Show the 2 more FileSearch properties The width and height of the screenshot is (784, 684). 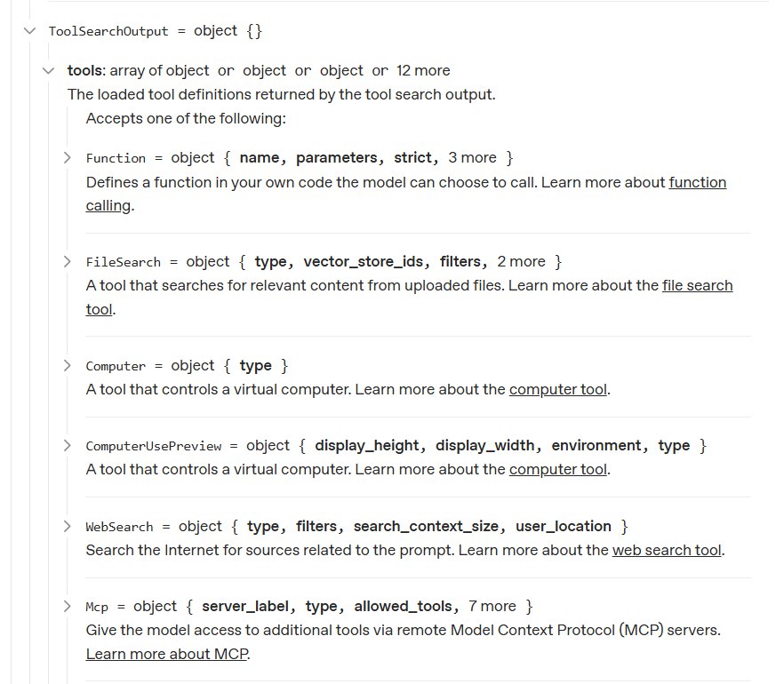tap(521, 261)
